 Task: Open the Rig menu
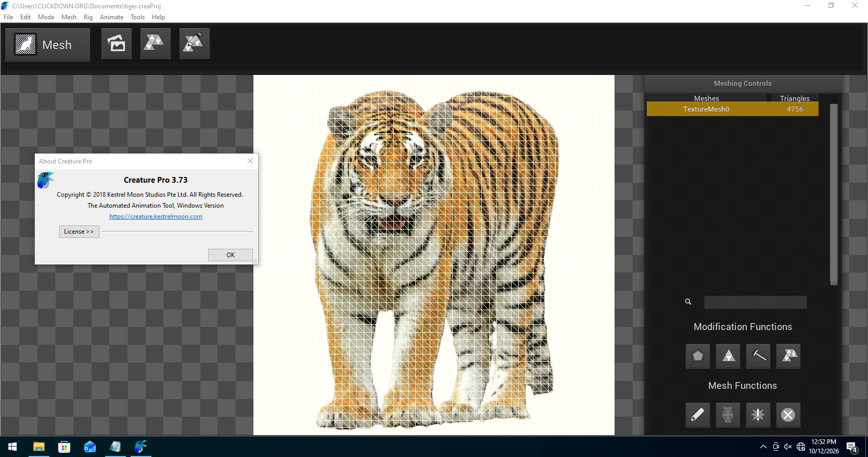(88, 17)
